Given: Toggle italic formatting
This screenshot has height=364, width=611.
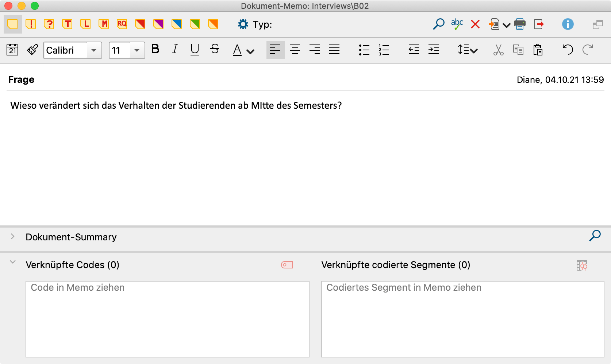Looking at the screenshot, I should (x=175, y=49).
